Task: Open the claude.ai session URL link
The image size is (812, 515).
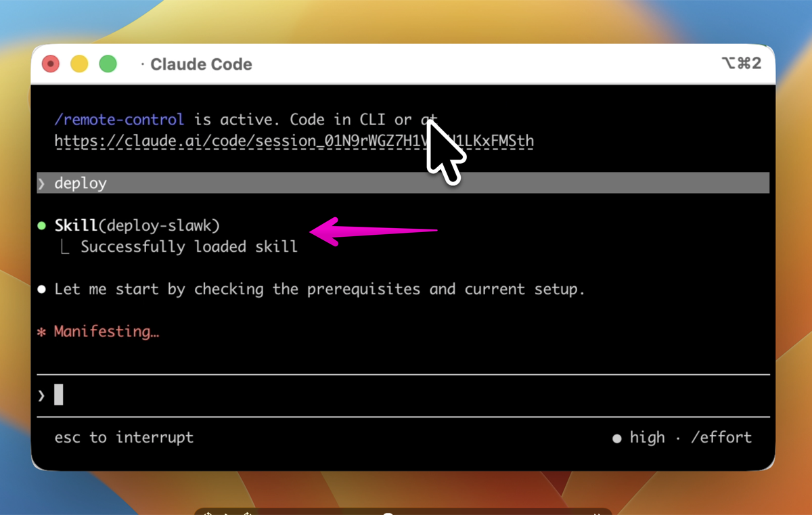Action: [294, 141]
